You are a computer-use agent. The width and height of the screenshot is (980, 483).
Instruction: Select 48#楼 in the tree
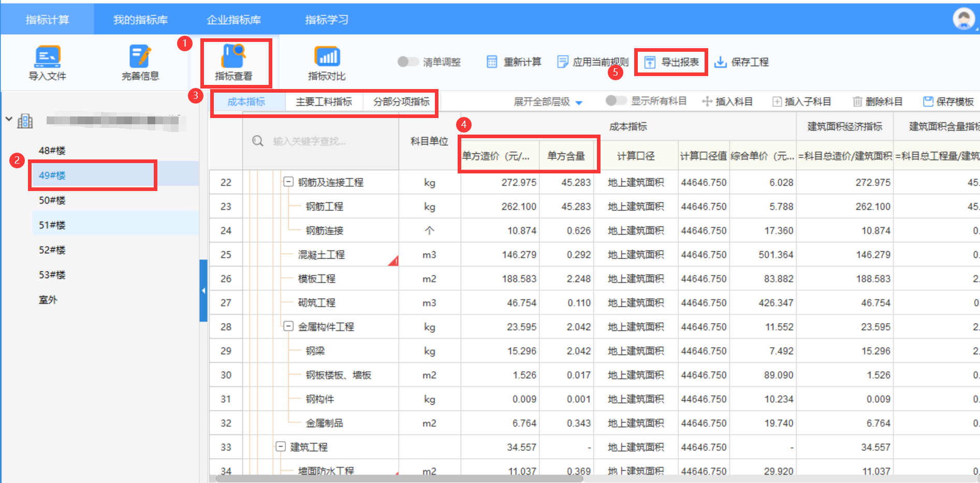click(52, 150)
